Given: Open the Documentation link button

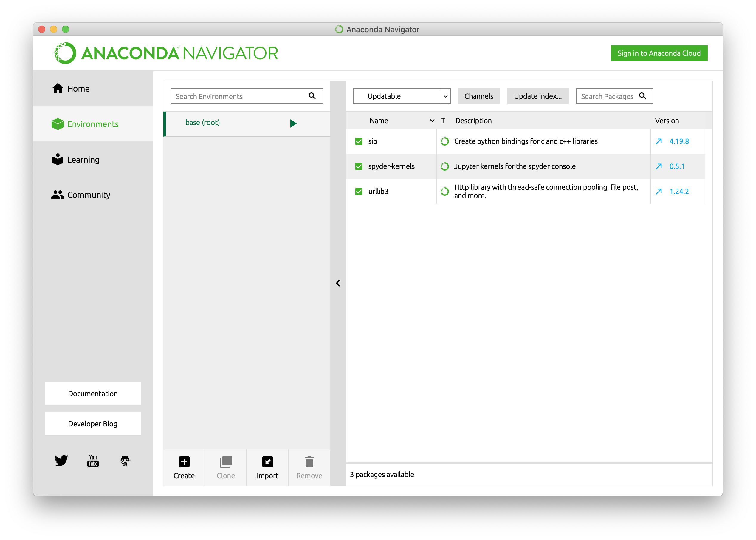Looking at the screenshot, I should click(93, 393).
